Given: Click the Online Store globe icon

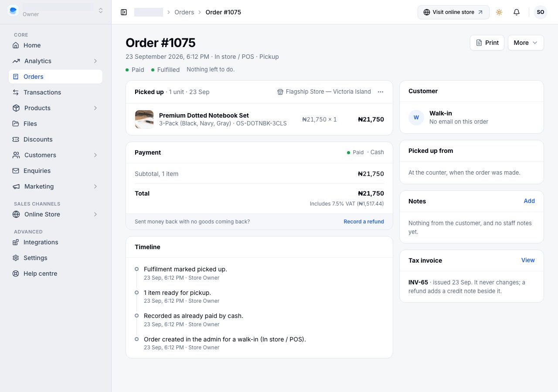Looking at the screenshot, I should point(16,214).
